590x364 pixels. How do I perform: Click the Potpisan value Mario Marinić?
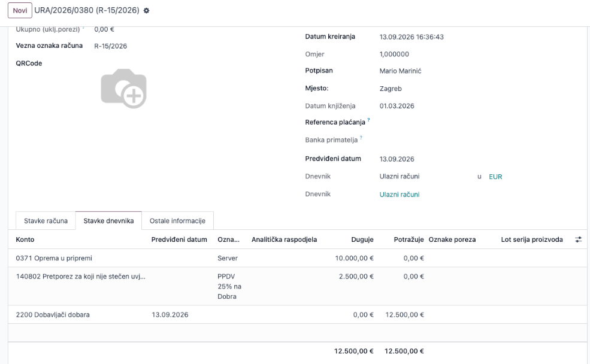(x=400, y=71)
